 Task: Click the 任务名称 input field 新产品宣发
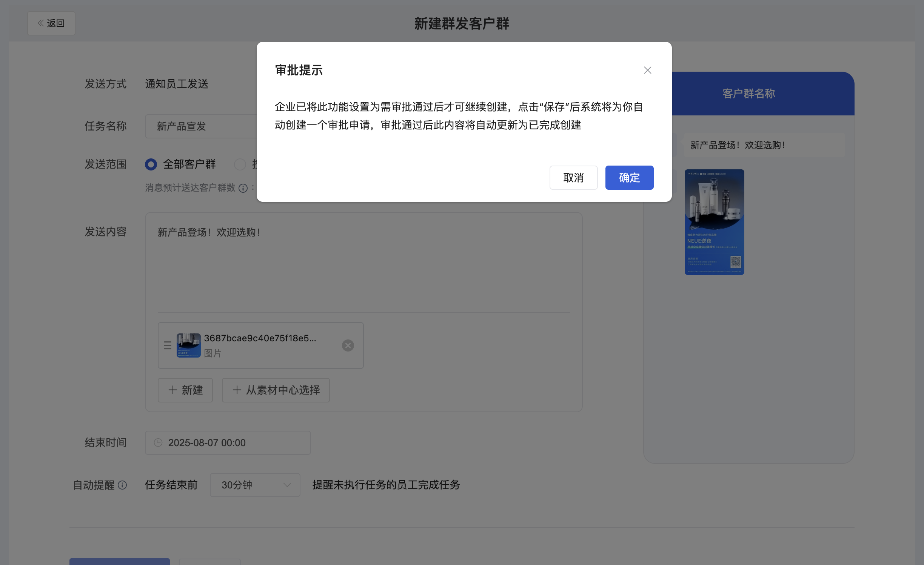(201, 126)
